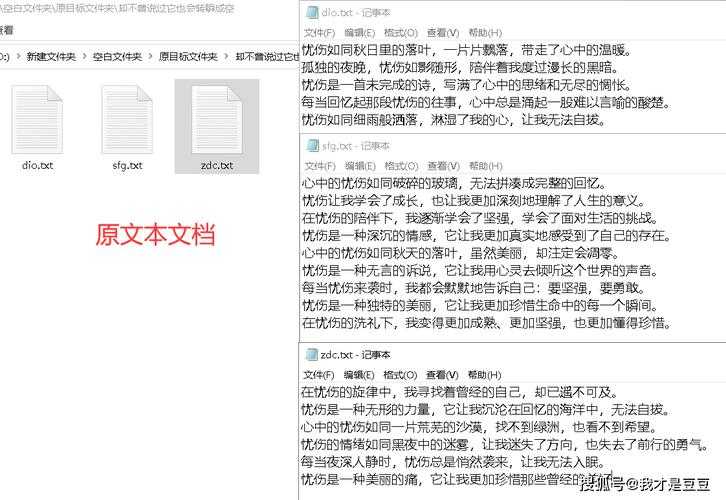Expand chevron after 原目标文件夹 breadcrumb

[x=226, y=56]
